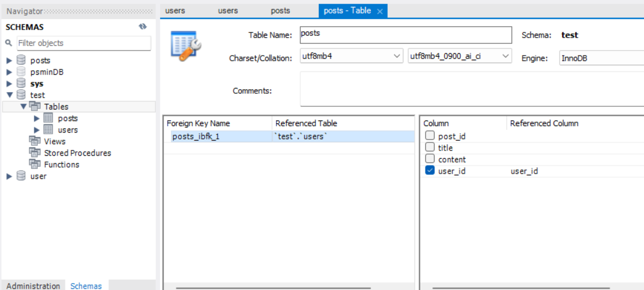644x290 pixels.
Task: Open the utf8mb4 charset dropdown
Action: pyautogui.click(x=352, y=56)
